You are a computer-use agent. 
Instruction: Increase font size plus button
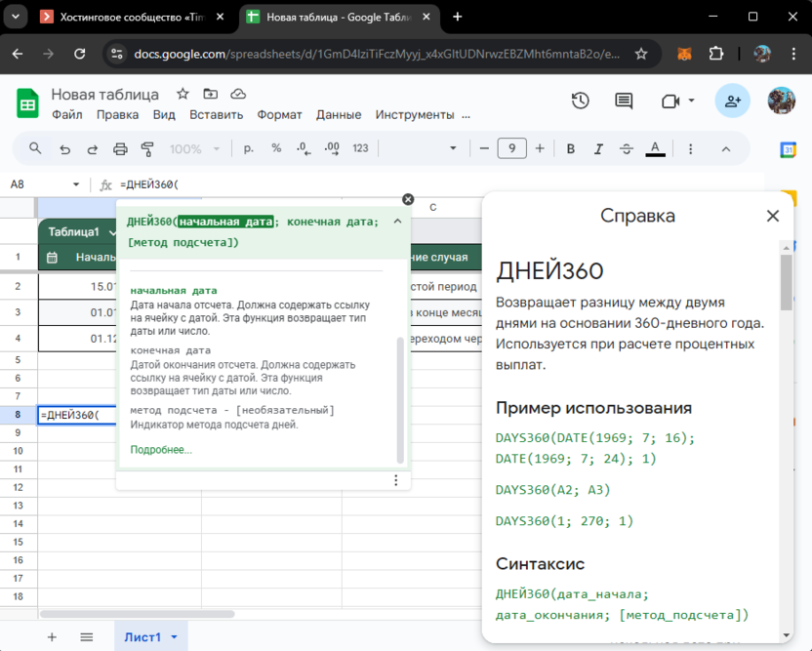(540, 148)
